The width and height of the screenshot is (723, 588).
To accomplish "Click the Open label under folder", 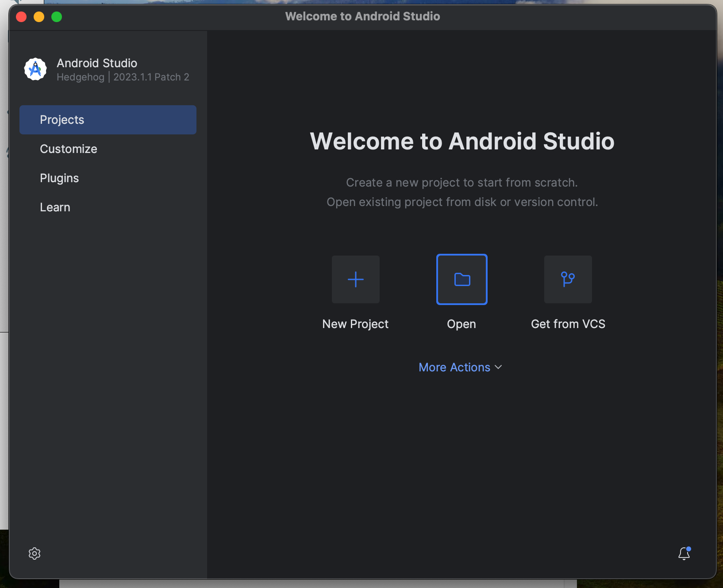I will (x=461, y=324).
